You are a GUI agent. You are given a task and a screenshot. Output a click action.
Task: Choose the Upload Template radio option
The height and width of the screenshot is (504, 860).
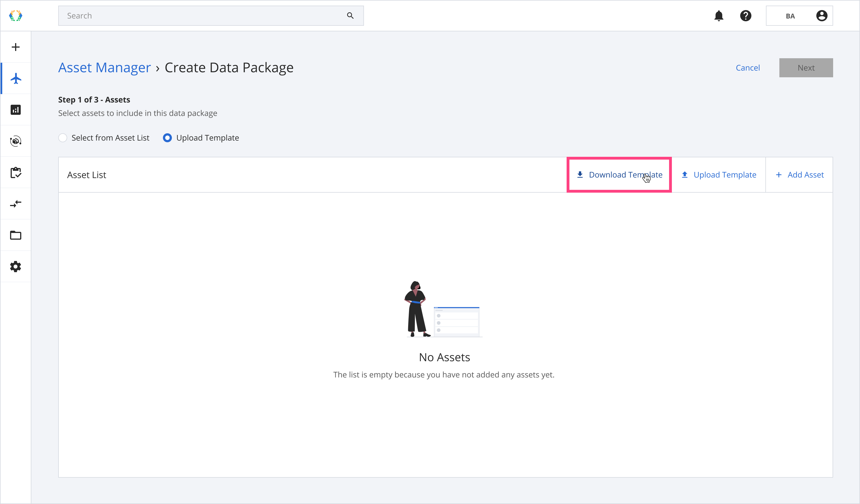[x=167, y=138]
